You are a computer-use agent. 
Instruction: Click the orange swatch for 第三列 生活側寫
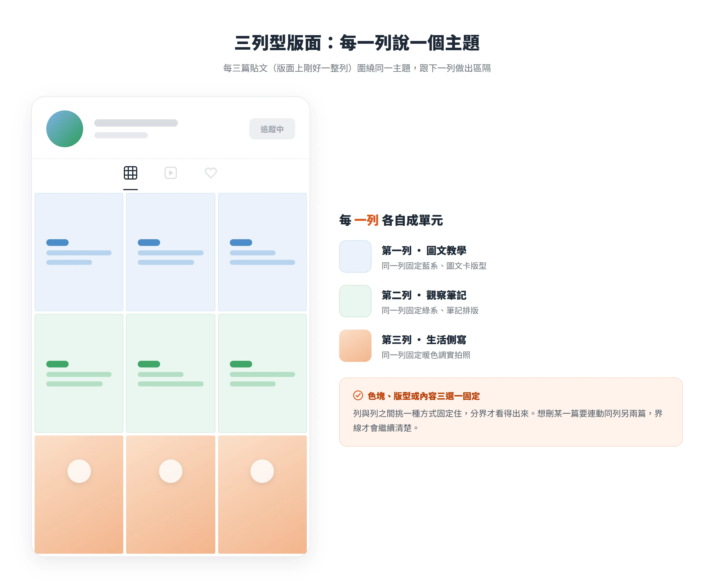[x=355, y=345]
